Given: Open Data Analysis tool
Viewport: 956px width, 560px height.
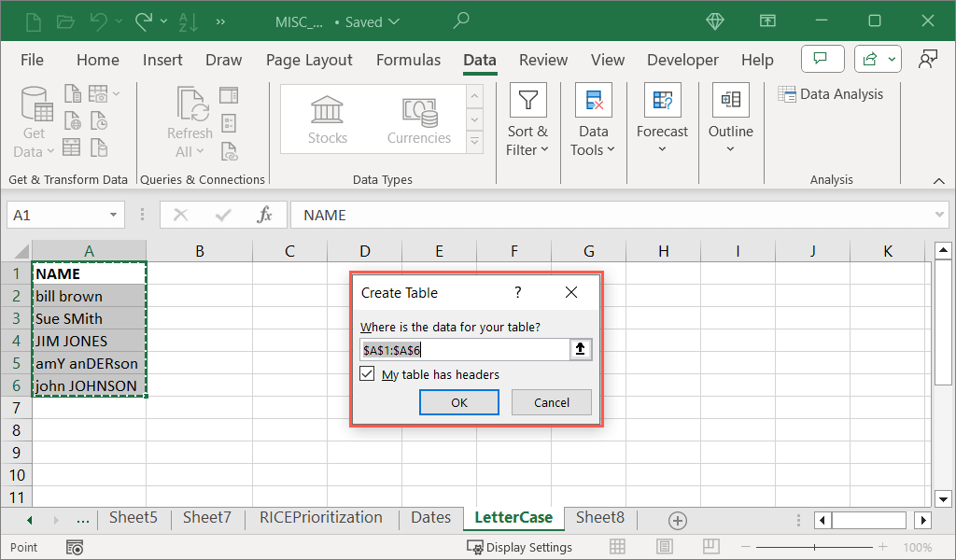Looking at the screenshot, I should coord(831,94).
